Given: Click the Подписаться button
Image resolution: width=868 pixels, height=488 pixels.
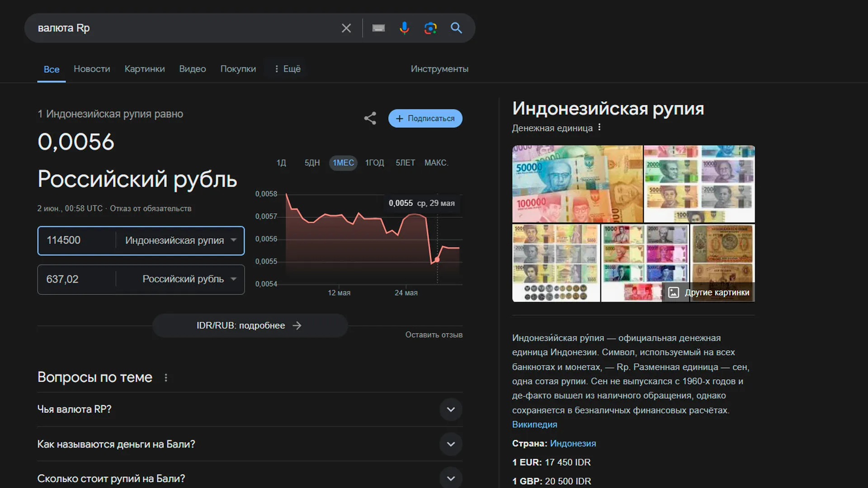Looking at the screenshot, I should [x=425, y=118].
